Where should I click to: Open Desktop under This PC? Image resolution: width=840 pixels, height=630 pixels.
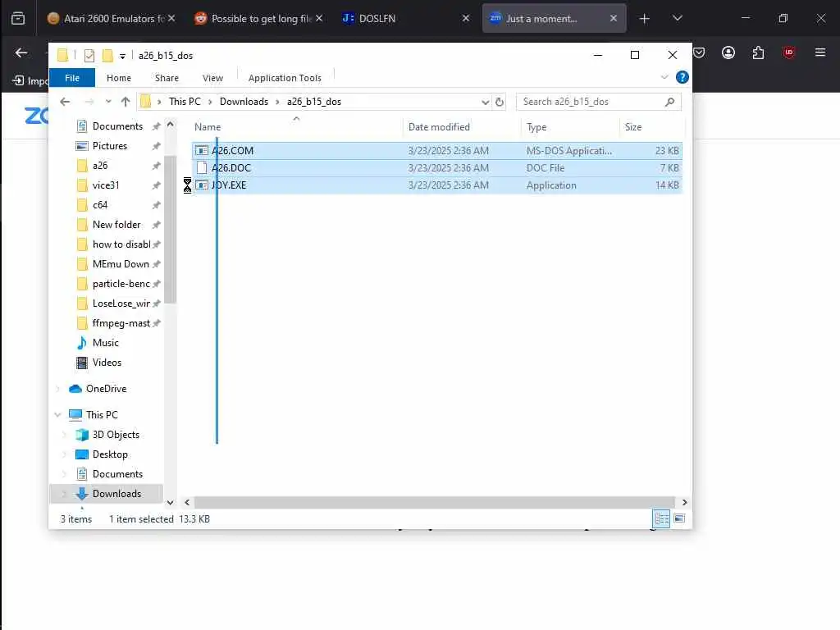point(110,454)
